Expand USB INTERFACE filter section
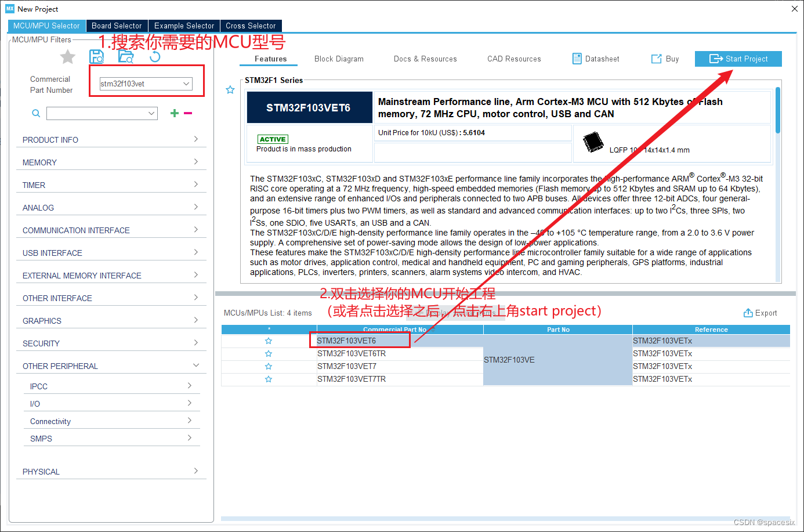 111,253
